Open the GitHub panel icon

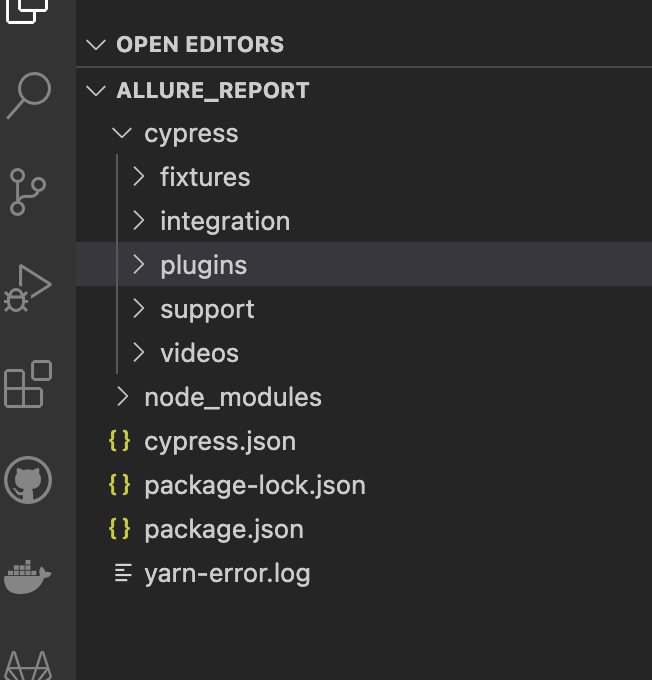28,480
